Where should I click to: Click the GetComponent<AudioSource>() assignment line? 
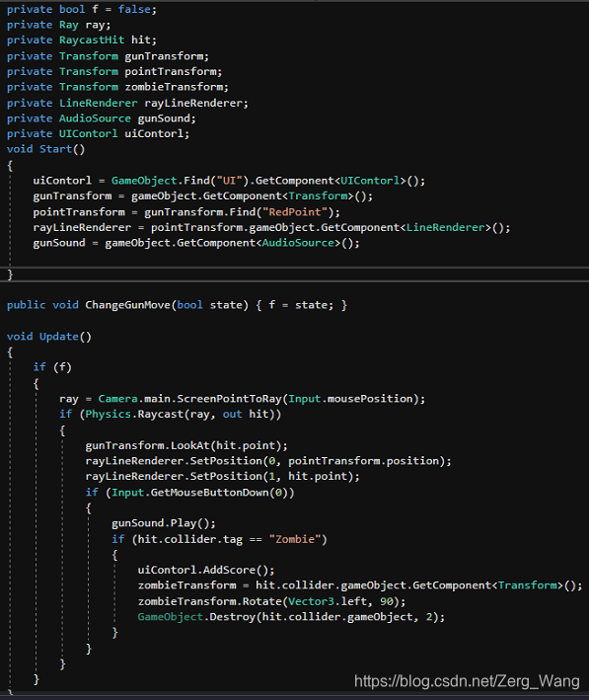click(196, 243)
